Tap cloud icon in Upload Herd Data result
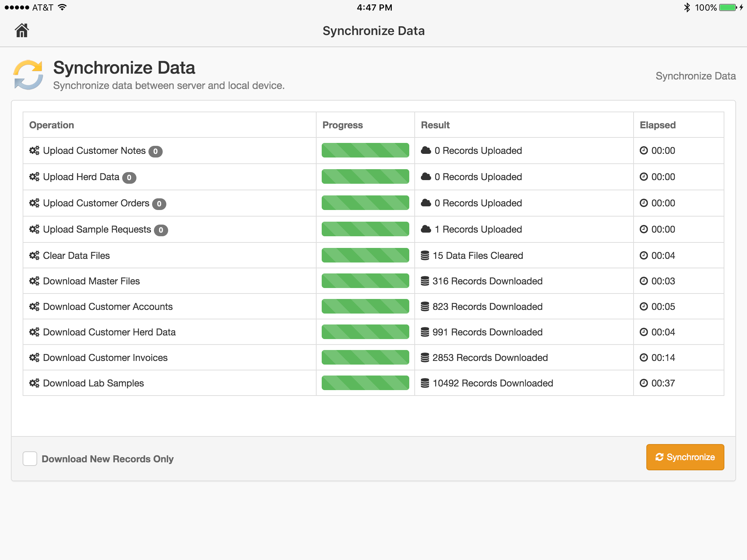Viewport: 747px width, 560px height. point(426,176)
